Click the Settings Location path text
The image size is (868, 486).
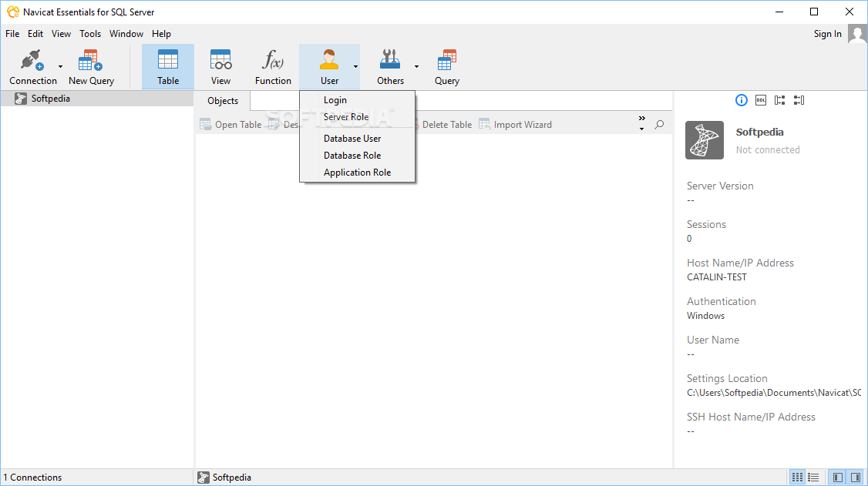coord(774,393)
